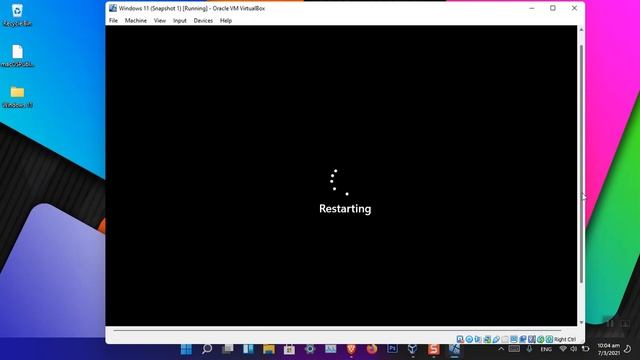Open File Explorer from the taskbar
The image size is (640, 360).
click(269, 349)
